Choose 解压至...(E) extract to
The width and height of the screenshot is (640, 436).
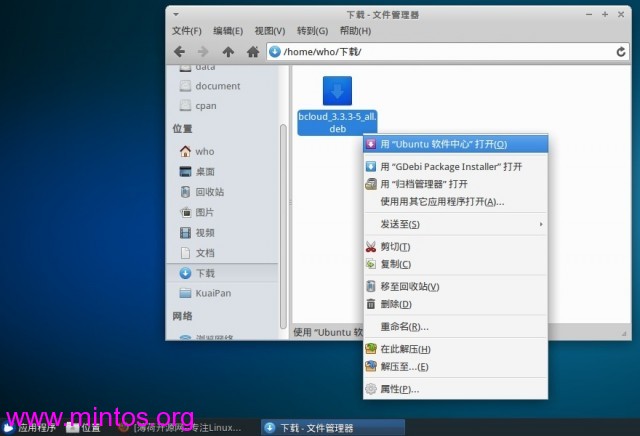tap(456, 367)
